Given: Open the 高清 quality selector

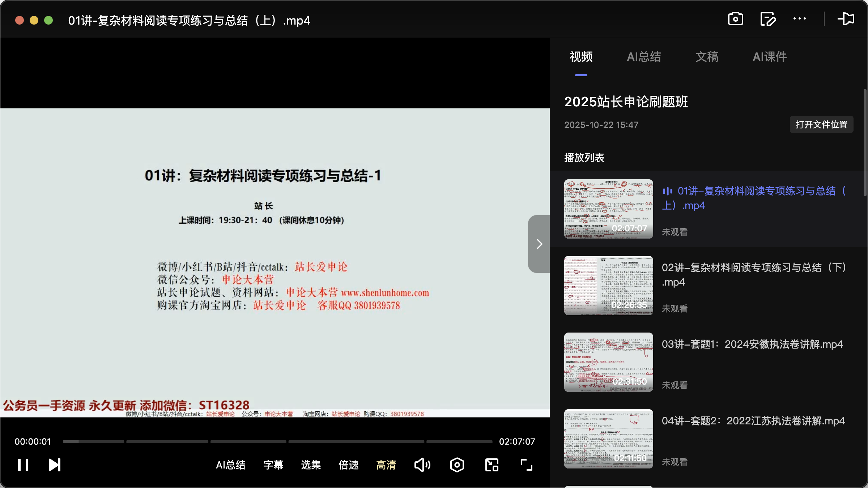Looking at the screenshot, I should tap(386, 466).
